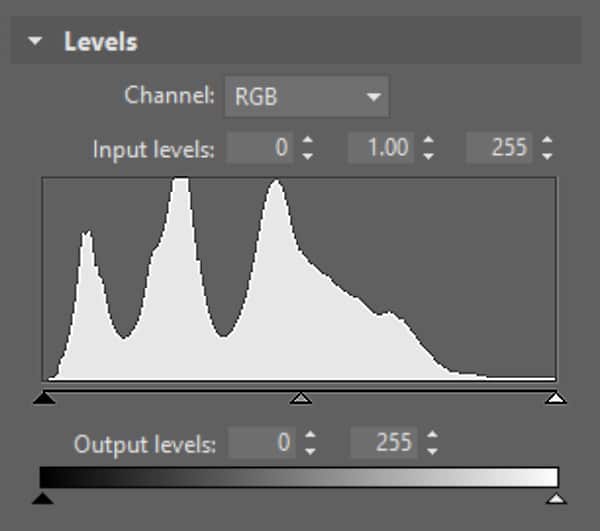Increase gamma value with up arrow

pyautogui.click(x=429, y=140)
